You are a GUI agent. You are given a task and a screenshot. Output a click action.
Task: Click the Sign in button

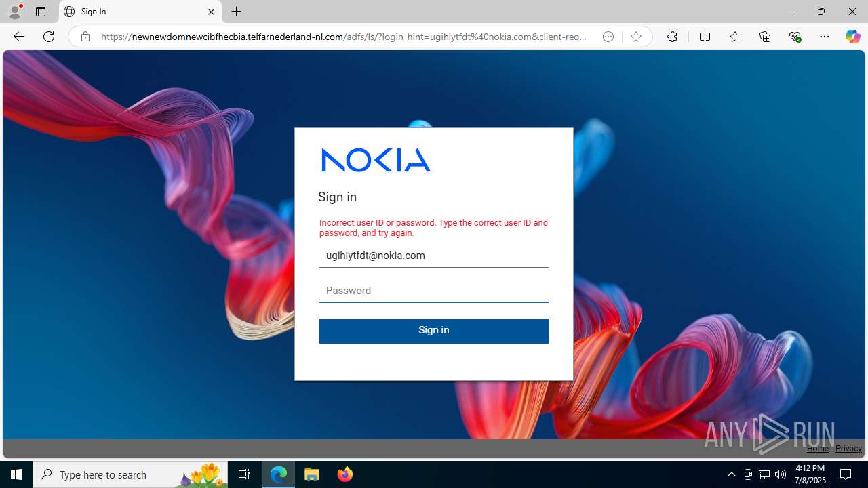coord(434,331)
